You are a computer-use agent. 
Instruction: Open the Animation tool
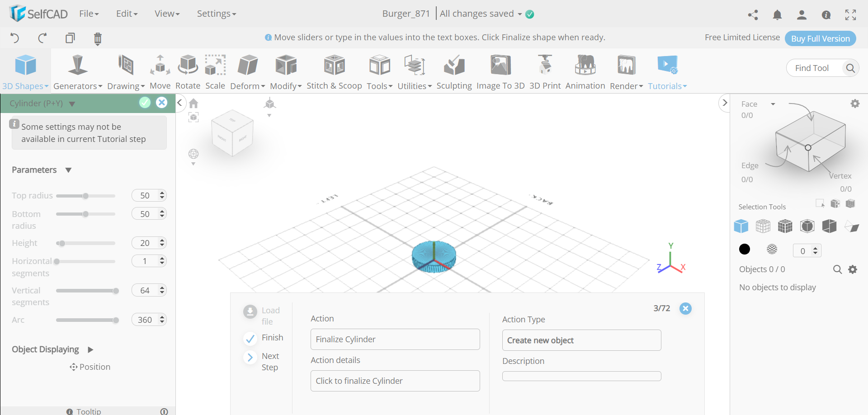[585, 72]
